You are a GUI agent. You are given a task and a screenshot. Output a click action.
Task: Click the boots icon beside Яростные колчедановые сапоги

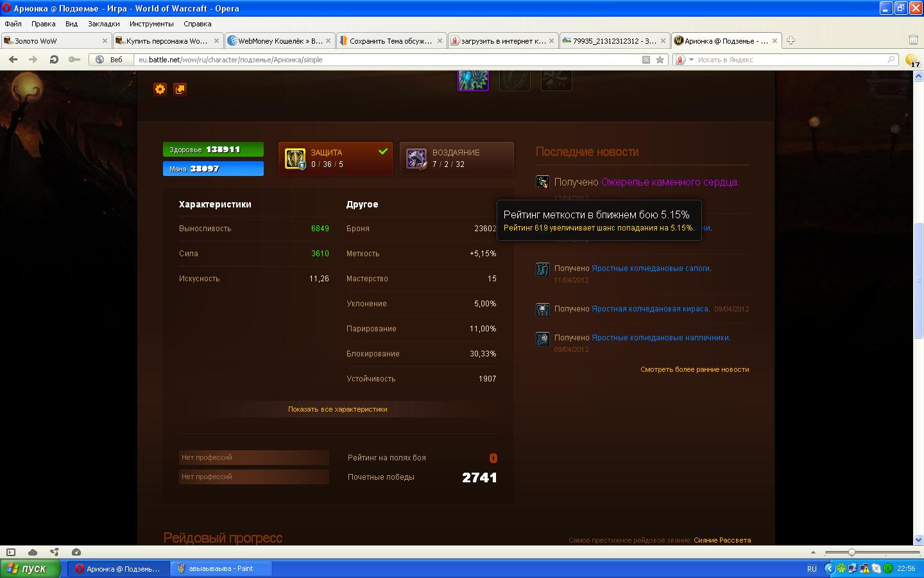pyautogui.click(x=543, y=269)
